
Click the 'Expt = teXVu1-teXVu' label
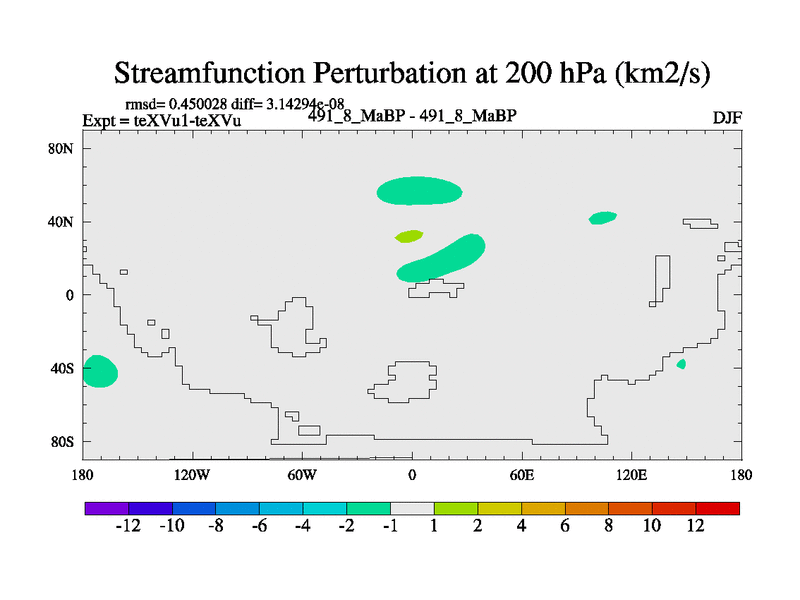pos(161,121)
